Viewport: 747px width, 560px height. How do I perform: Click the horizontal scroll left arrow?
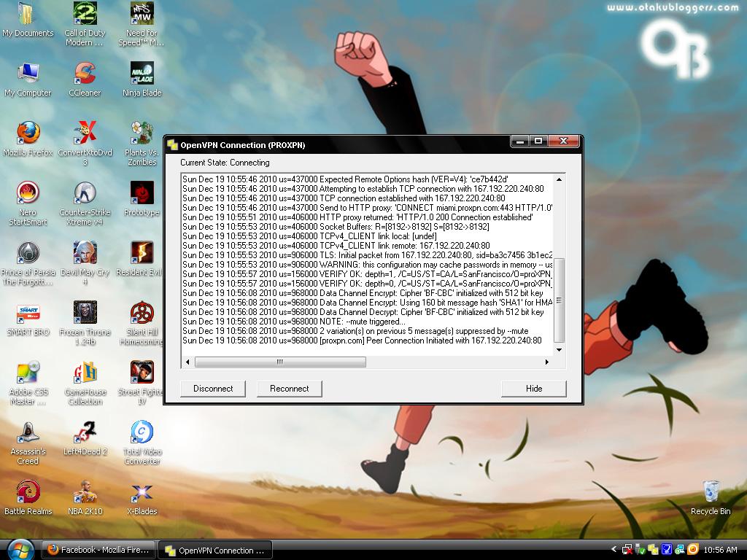coord(187,362)
